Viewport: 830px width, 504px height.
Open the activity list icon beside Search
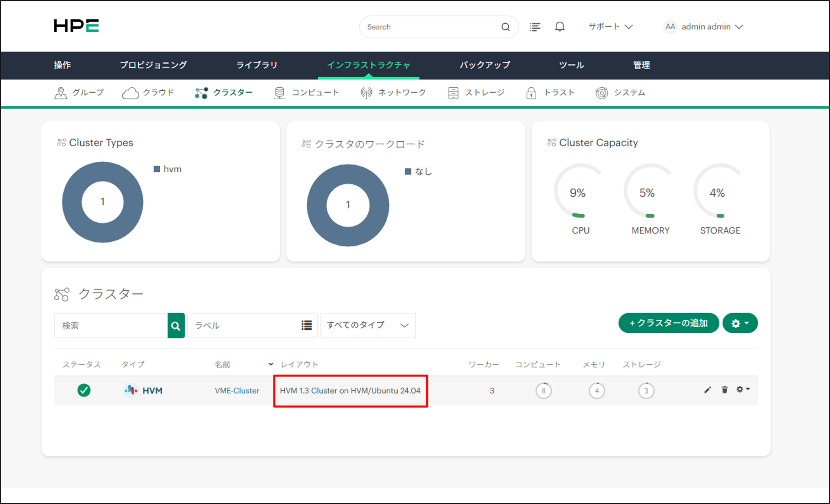(535, 27)
